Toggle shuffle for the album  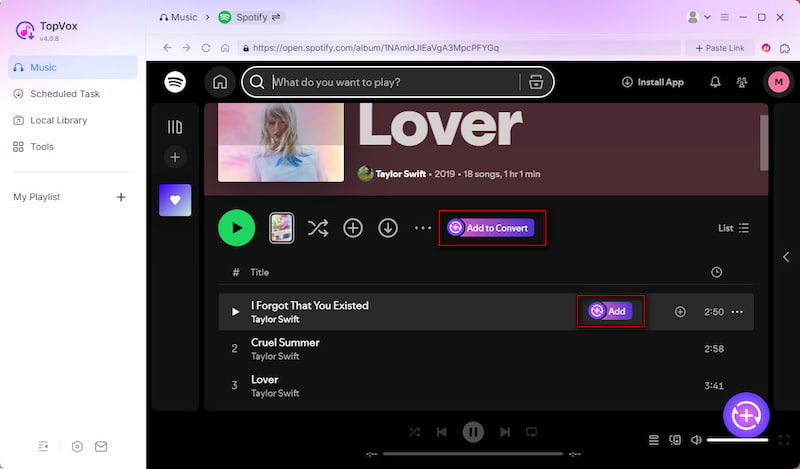[x=318, y=228]
